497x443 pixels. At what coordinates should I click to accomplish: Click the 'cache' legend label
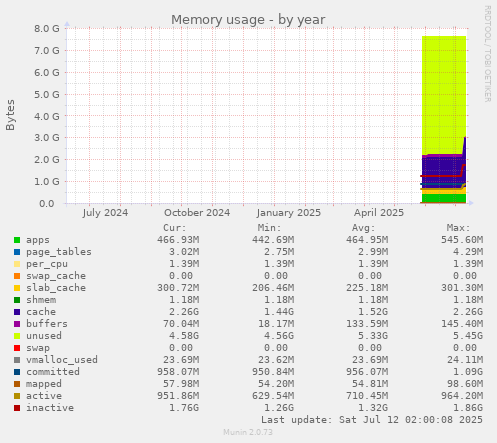[x=41, y=312]
